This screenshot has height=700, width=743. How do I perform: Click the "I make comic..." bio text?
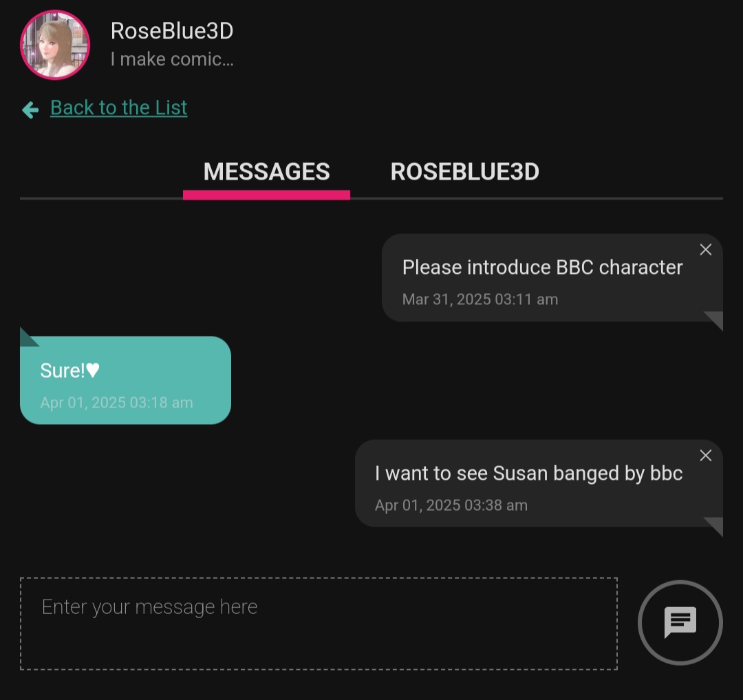click(x=172, y=59)
